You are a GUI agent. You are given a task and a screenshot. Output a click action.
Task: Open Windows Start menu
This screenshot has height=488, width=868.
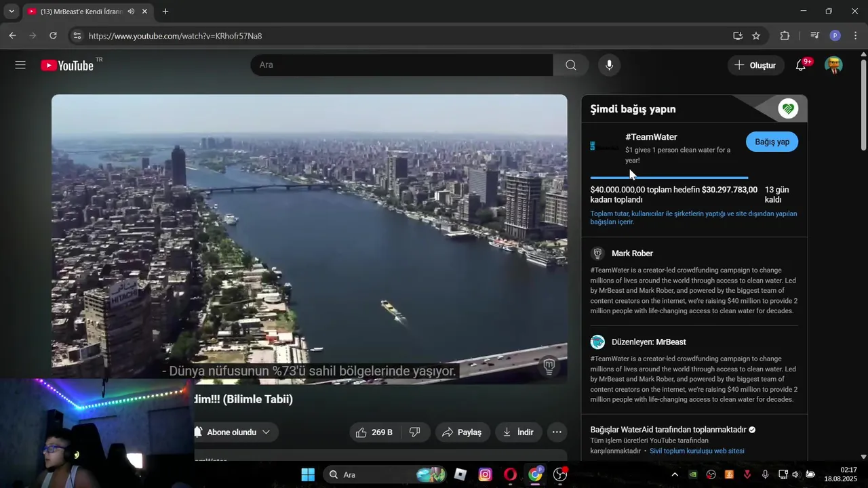(x=308, y=474)
